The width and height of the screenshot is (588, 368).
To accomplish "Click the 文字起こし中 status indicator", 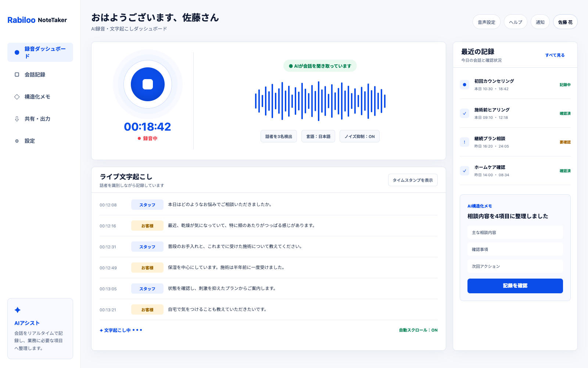I will pos(121,330).
